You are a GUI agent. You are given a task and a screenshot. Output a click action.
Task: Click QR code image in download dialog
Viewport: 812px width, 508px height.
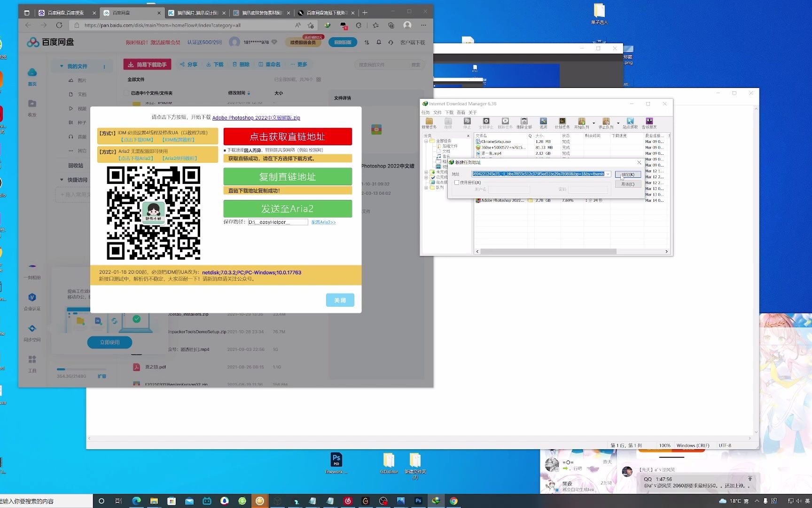tap(154, 213)
